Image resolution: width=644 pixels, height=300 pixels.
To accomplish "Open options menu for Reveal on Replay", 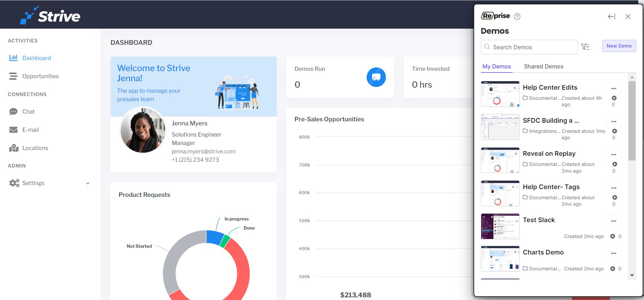I will 614,154.
